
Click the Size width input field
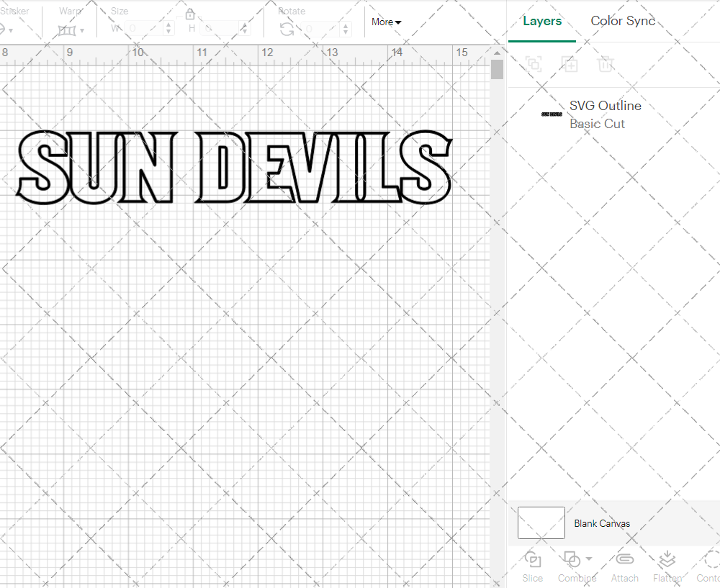(144, 29)
